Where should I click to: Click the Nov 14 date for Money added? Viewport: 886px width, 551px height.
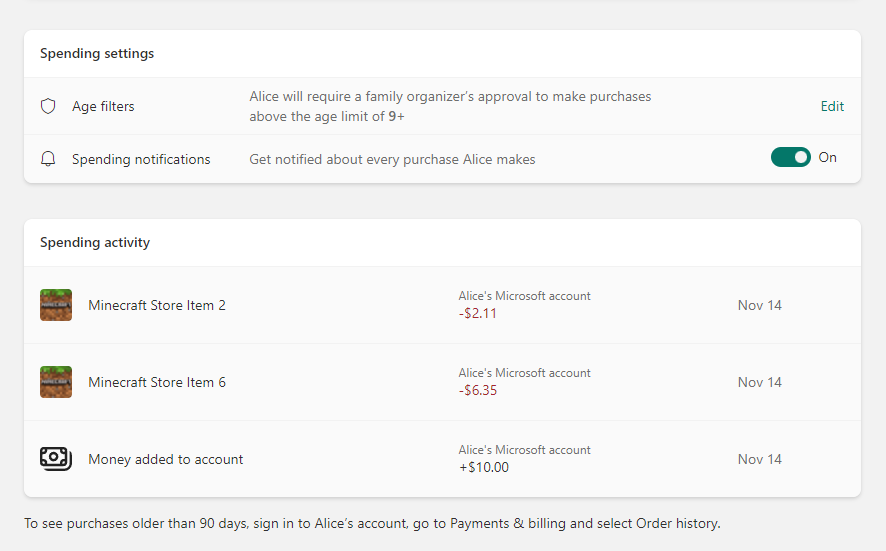760,459
